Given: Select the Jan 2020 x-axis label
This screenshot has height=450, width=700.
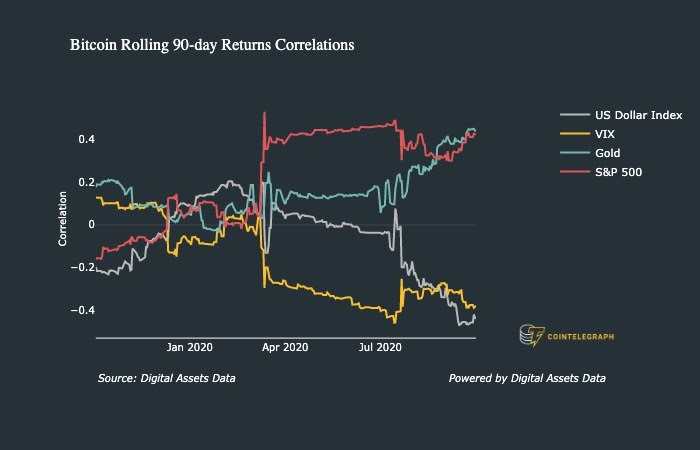Looking at the screenshot, I should click(x=190, y=347).
